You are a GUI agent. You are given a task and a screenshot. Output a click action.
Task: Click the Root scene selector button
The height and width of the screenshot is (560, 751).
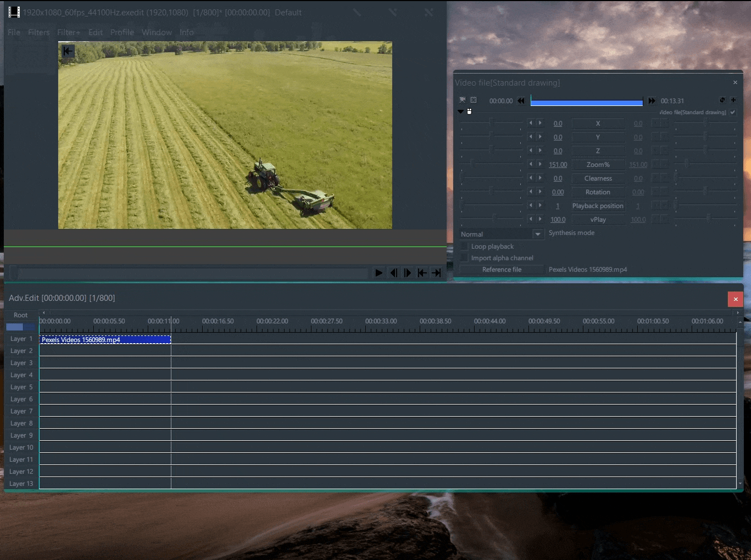(21, 315)
